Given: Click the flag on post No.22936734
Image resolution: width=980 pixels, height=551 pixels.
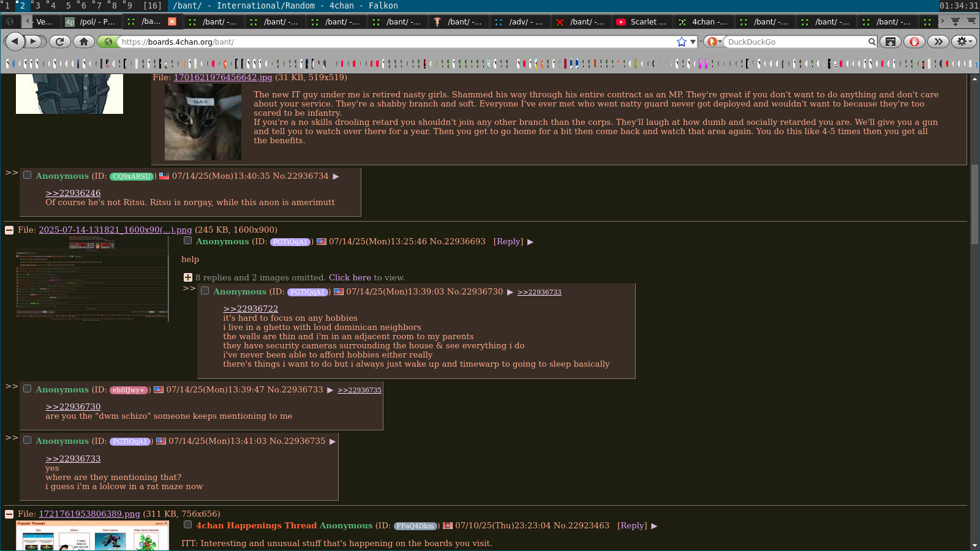Looking at the screenshot, I should tap(164, 176).
